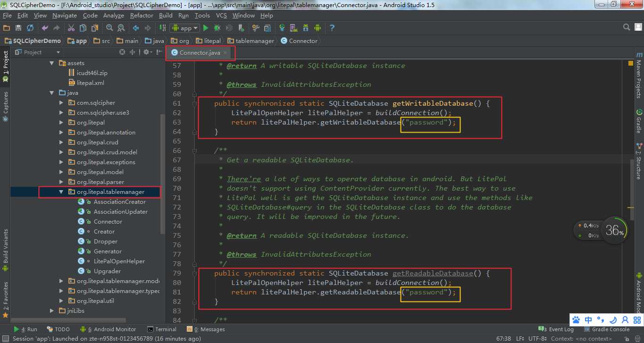Toggle the Event Log panel
644x343 pixels.
[x=556, y=329]
